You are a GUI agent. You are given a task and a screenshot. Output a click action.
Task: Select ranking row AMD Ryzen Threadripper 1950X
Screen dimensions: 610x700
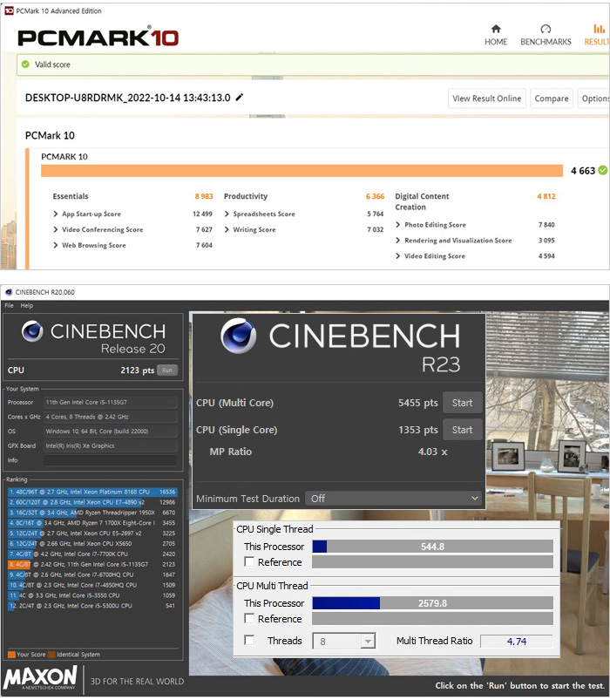[92, 513]
